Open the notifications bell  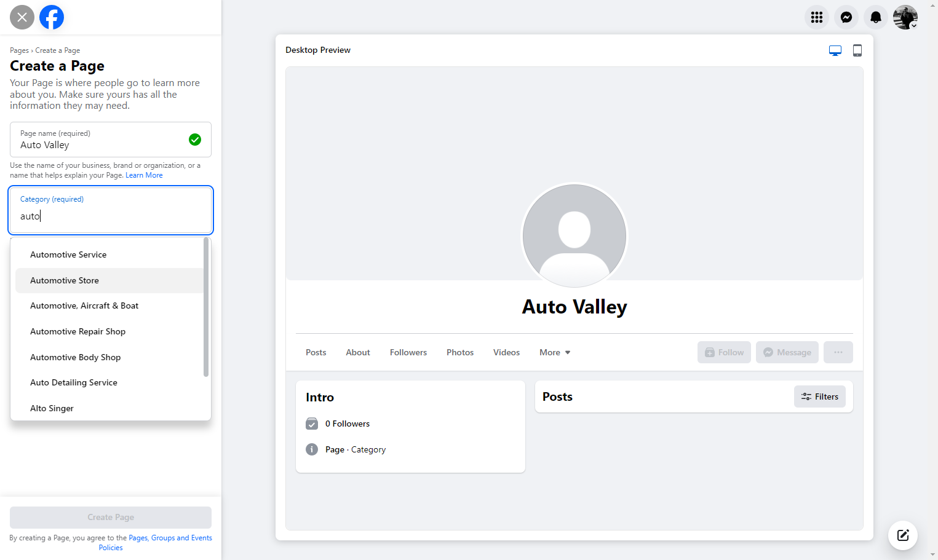click(876, 17)
